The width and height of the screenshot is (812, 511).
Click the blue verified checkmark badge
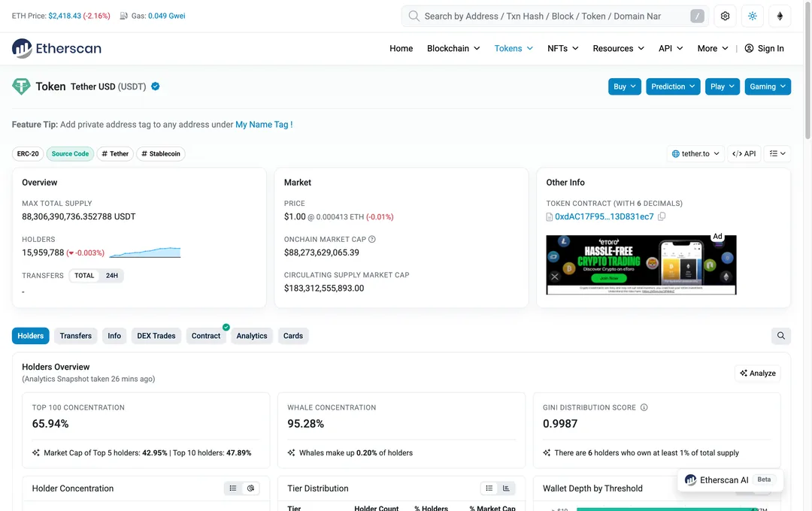tap(156, 86)
